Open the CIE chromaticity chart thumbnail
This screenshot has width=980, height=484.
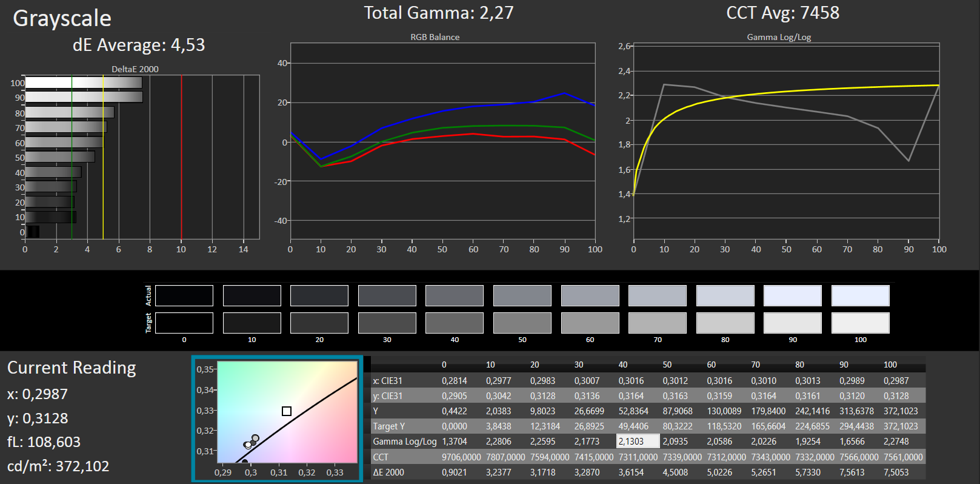pyautogui.click(x=278, y=418)
